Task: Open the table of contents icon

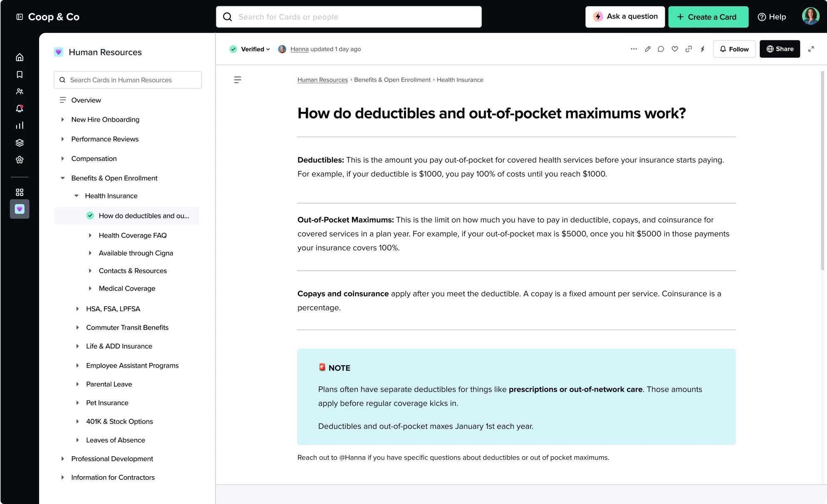Action: [x=238, y=79]
